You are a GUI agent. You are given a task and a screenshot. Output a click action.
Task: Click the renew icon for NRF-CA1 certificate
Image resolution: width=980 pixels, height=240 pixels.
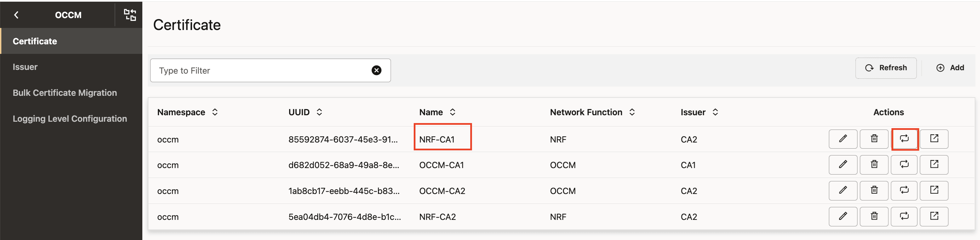tap(904, 139)
